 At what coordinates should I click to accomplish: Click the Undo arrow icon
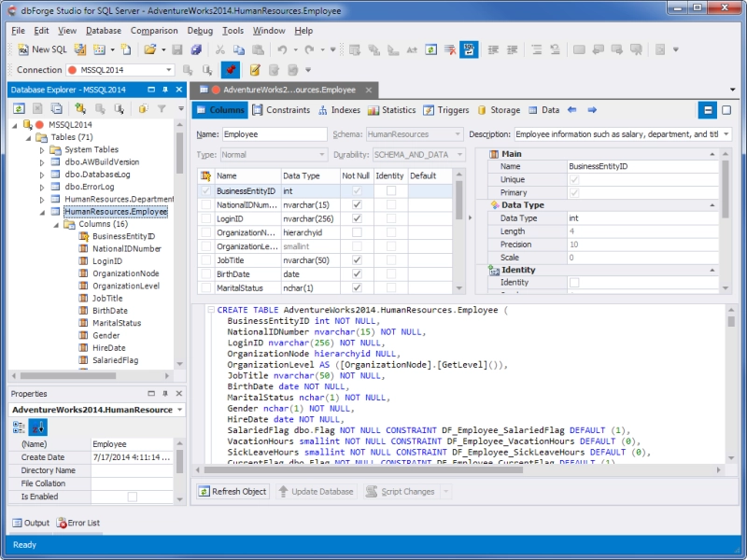282,49
